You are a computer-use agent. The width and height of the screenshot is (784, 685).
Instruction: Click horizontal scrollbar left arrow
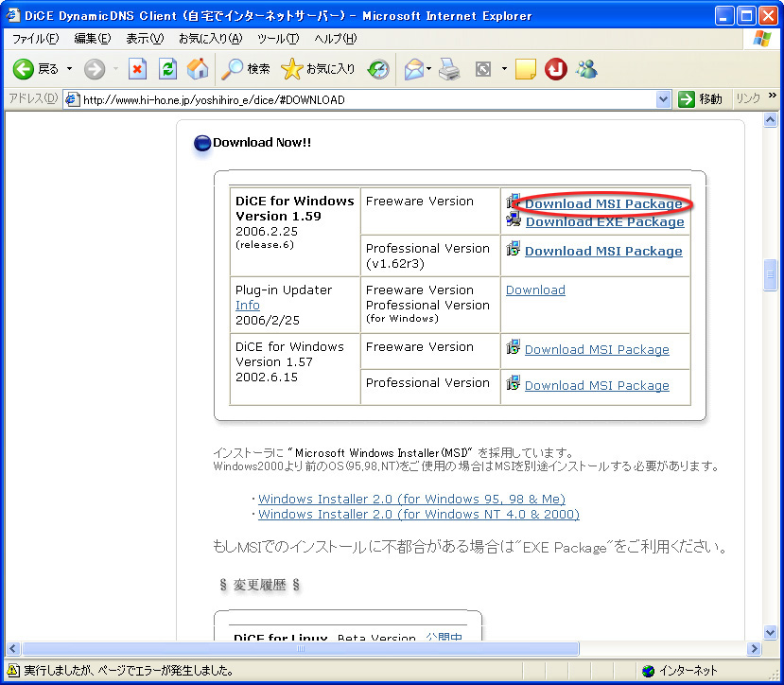(x=13, y=649)
